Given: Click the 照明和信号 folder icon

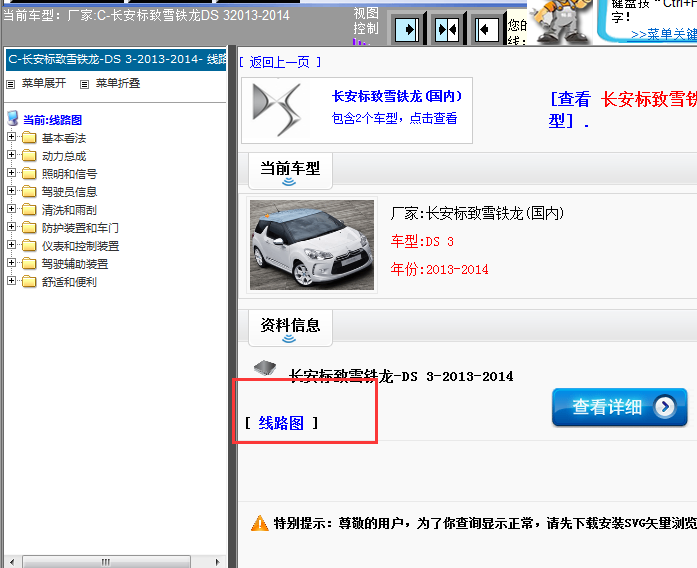Looking at the screenshot, I should click(x=29, y=173).
